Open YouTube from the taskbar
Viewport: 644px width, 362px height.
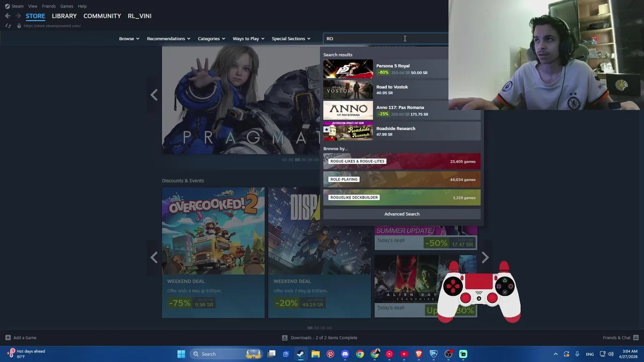pyautogui.click(x=404, y=354)
